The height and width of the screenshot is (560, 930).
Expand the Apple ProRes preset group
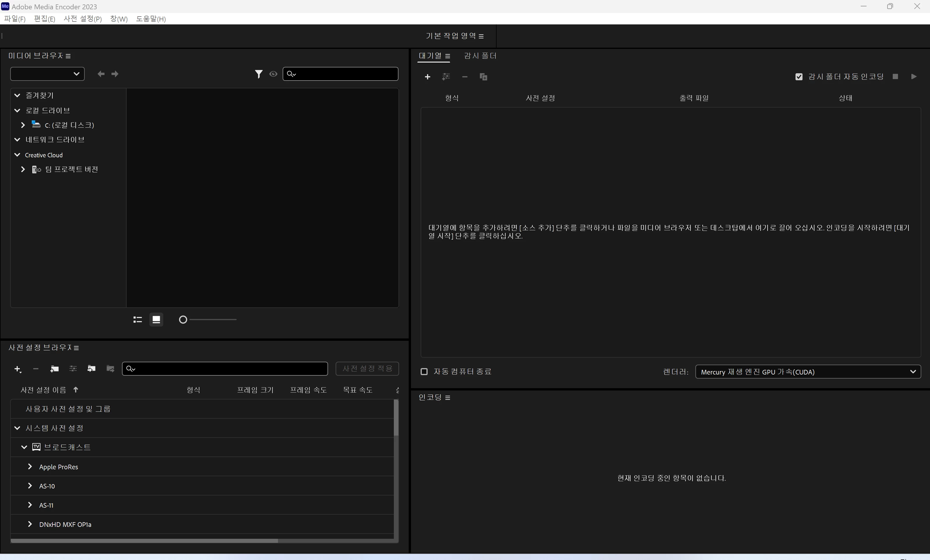(x=30, y=467)
